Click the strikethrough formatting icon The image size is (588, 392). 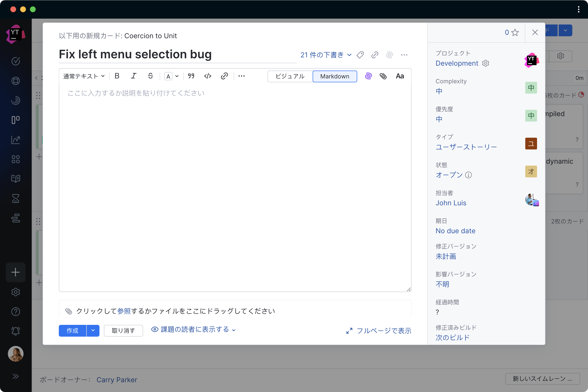(150, 76)
